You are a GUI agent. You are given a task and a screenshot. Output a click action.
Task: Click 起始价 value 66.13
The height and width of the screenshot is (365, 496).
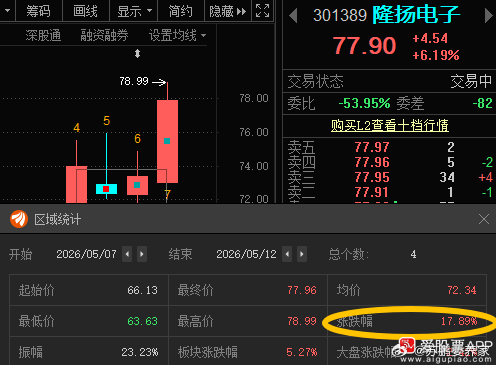(x=142, y=290)
